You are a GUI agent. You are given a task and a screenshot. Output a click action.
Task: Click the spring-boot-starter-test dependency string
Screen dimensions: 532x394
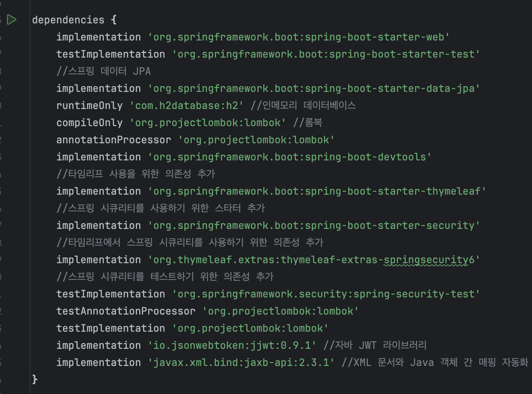[326, 54]
